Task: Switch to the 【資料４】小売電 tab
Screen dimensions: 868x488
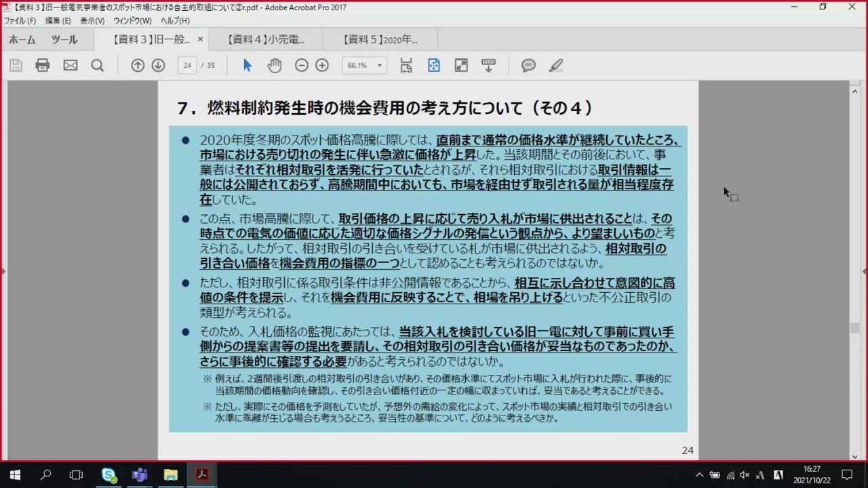Action: point(265,40)
